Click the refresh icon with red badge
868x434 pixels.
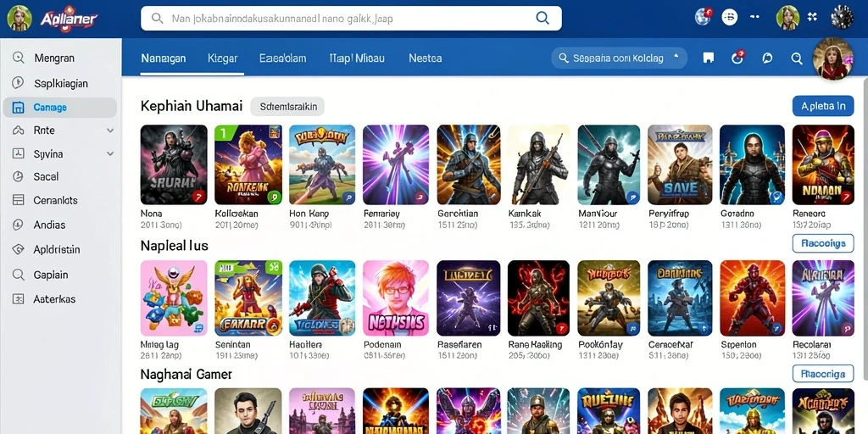pos(737,58)
